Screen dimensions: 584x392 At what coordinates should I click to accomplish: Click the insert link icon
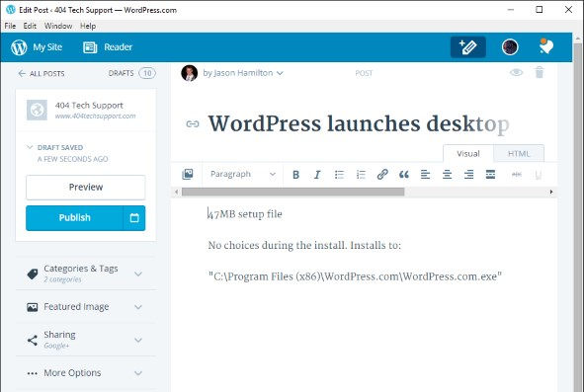pyautogui.click(x=382, y=174)
